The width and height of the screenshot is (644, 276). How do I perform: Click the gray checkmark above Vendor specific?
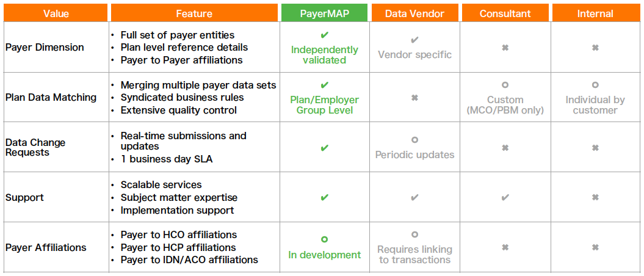click(x=414, y=40)
